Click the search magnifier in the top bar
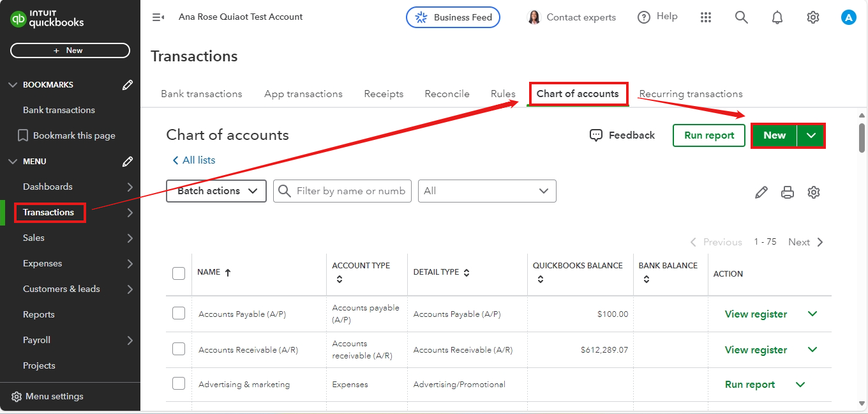The height and width of the screenshot is (414, 868). pos(742,17)
